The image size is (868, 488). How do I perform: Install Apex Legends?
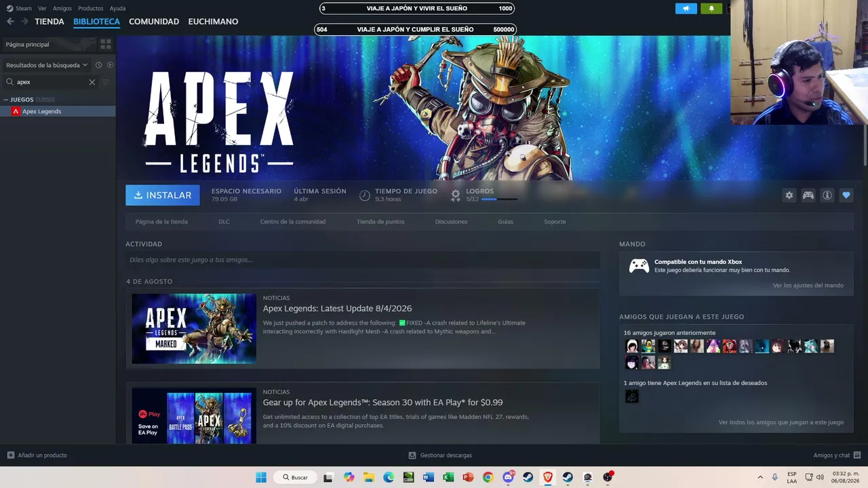point(163,195)
